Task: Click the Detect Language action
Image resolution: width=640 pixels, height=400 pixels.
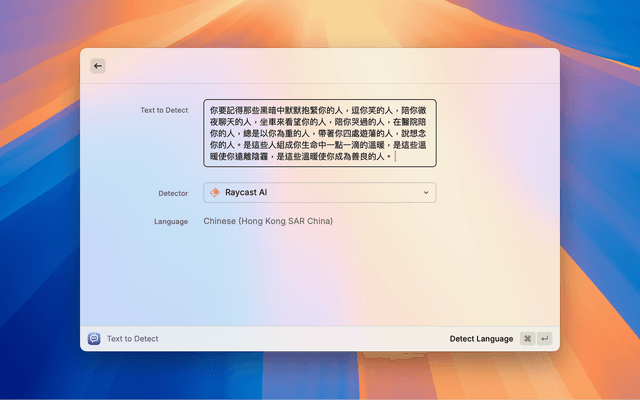Action: tap(481, 339)
